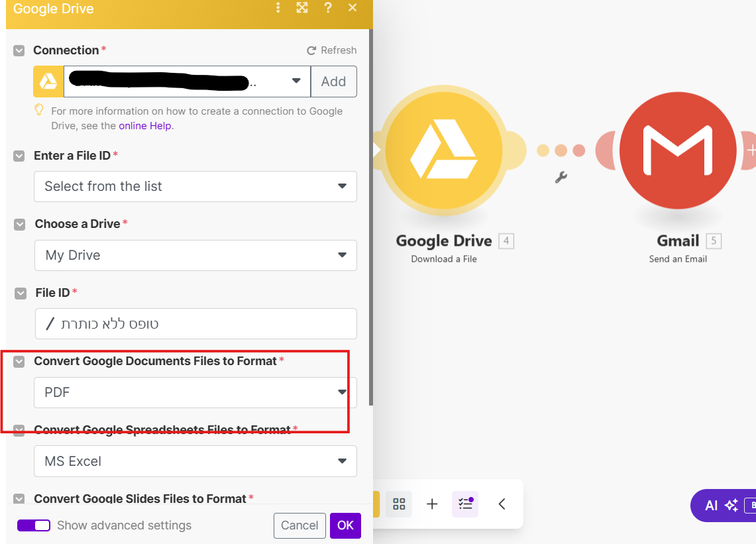Viewport: 756px width, 544px height.
Task: Open the MS Excel spreadsheet format dropdown
Action: coord(195,461)
